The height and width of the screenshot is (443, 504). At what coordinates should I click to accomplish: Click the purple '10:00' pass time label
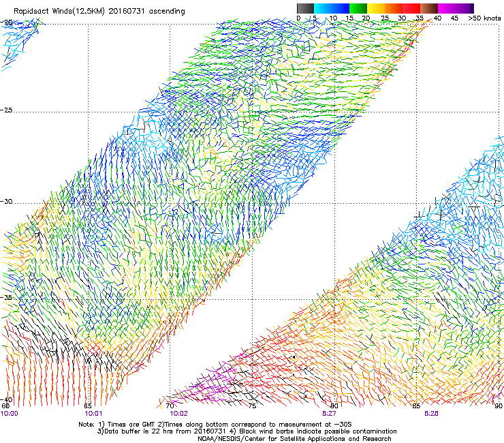pos(10,414)
